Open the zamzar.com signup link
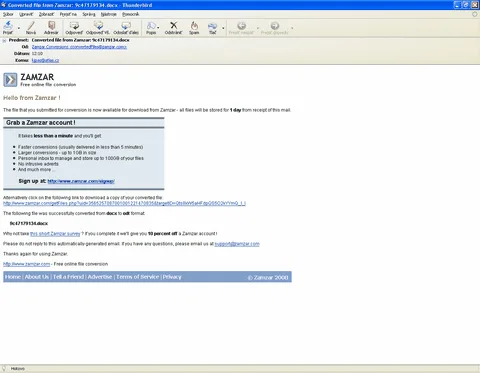Viewport: 480px width, 373px height. tap(81, 181)
